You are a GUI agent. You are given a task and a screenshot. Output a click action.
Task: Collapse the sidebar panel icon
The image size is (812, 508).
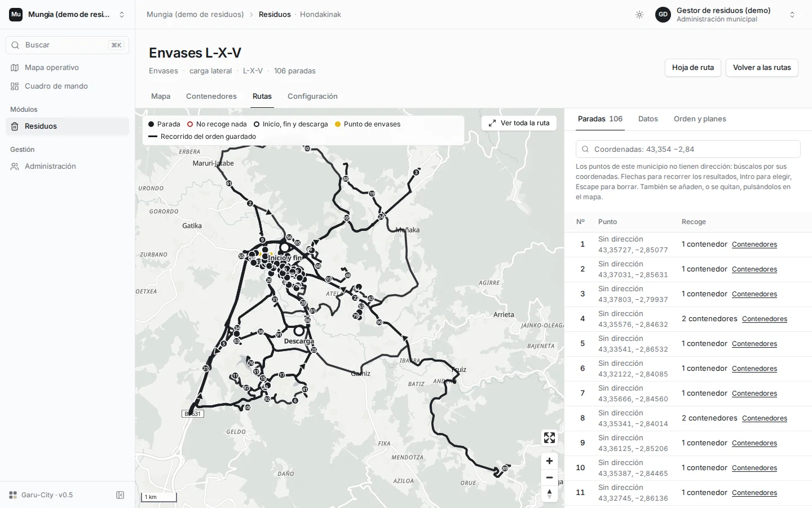point(120,495)
